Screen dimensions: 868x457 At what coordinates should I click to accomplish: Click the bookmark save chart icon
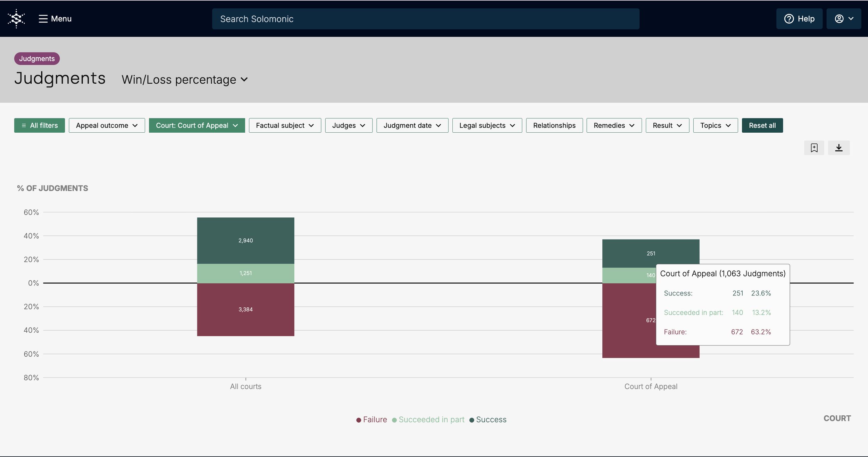814,148
